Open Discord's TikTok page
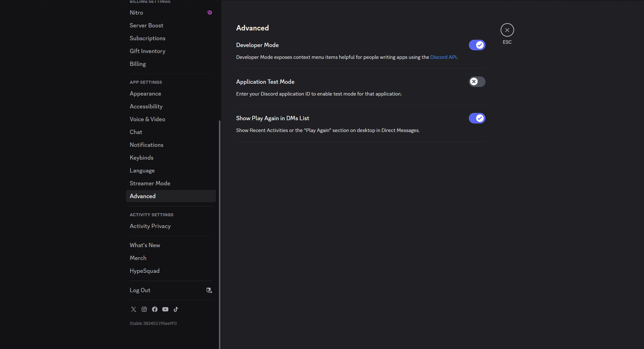 click(176, 309)
